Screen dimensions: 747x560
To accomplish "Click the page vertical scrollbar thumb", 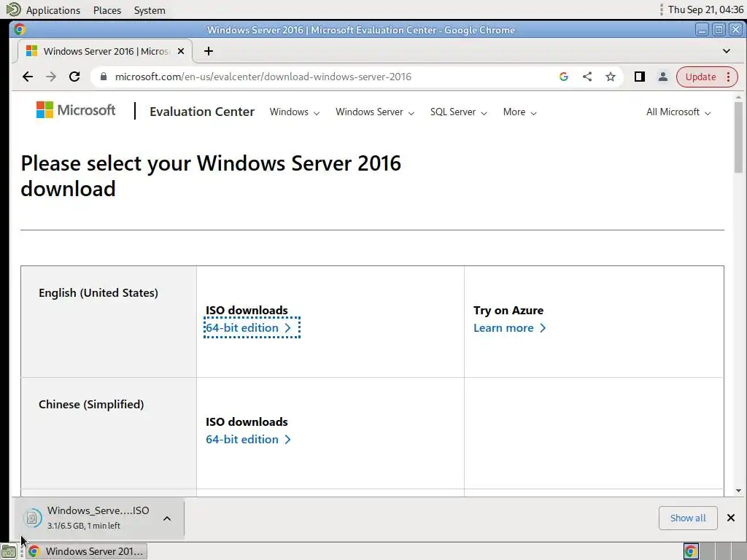I will pos(738,138).
